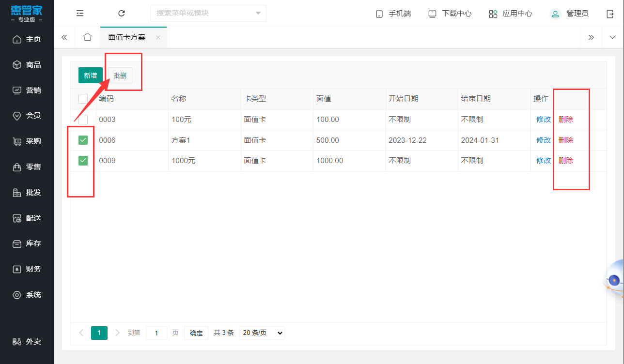
Task: Click 删除 for 1000元 row
Action: (566, 161)
